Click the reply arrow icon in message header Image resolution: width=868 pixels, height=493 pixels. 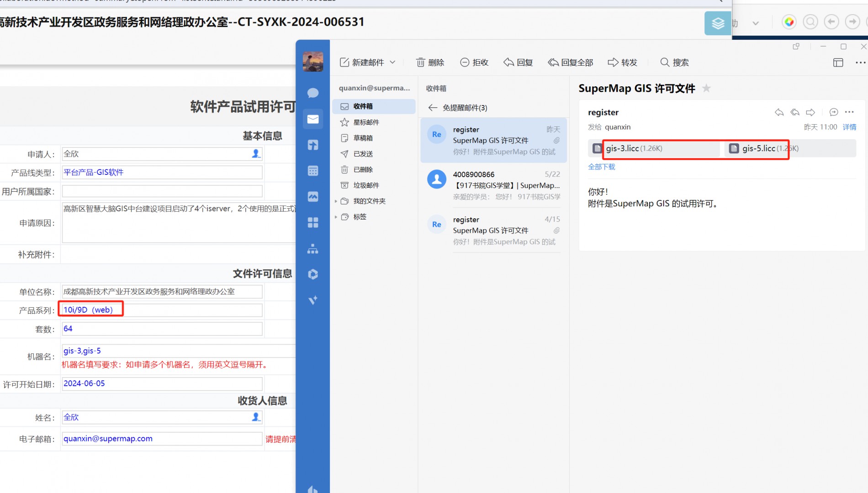tap(779, 112)
